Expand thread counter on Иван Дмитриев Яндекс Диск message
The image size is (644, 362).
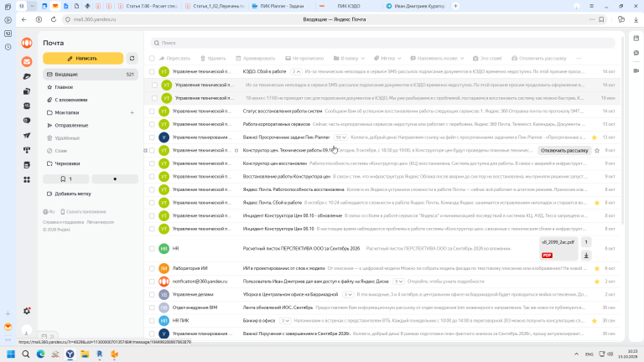point(398,282)
